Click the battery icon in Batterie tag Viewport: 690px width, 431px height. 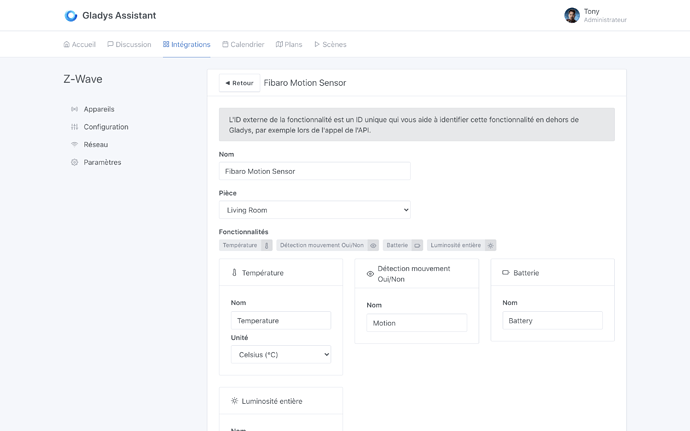tap(417, 246)
